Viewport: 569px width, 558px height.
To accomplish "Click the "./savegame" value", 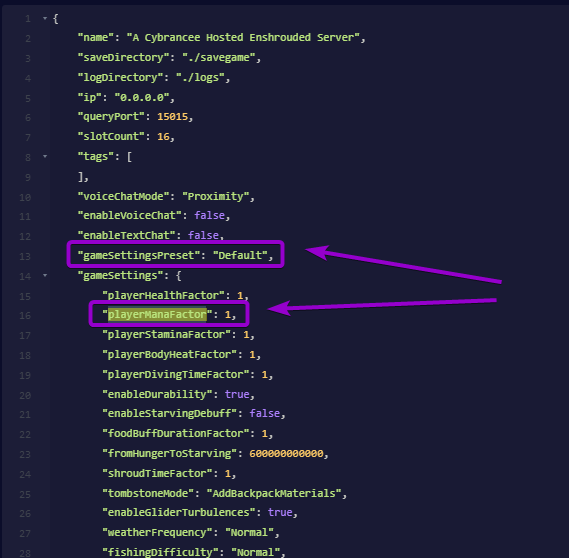I will [x=219, y=57].
